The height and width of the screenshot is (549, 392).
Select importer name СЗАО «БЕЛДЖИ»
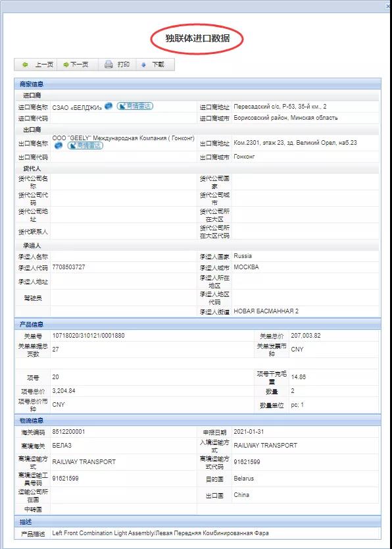pos(77,107)
